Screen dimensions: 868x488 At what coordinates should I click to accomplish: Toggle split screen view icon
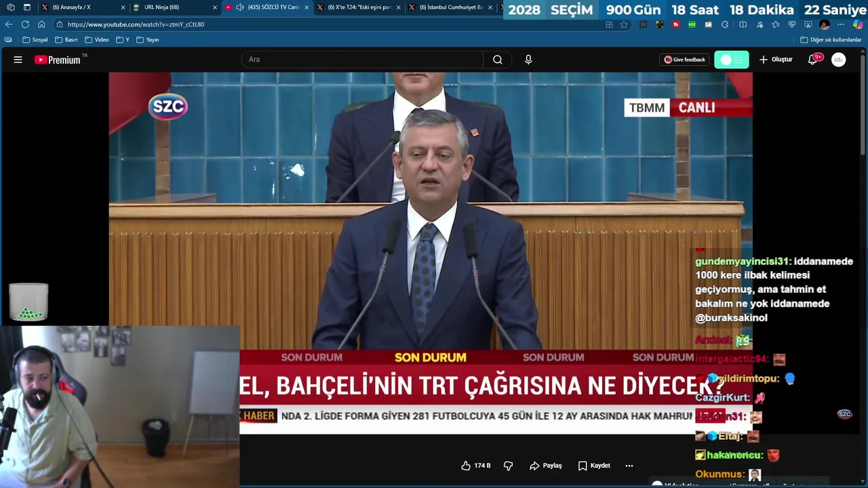(743, 24)
